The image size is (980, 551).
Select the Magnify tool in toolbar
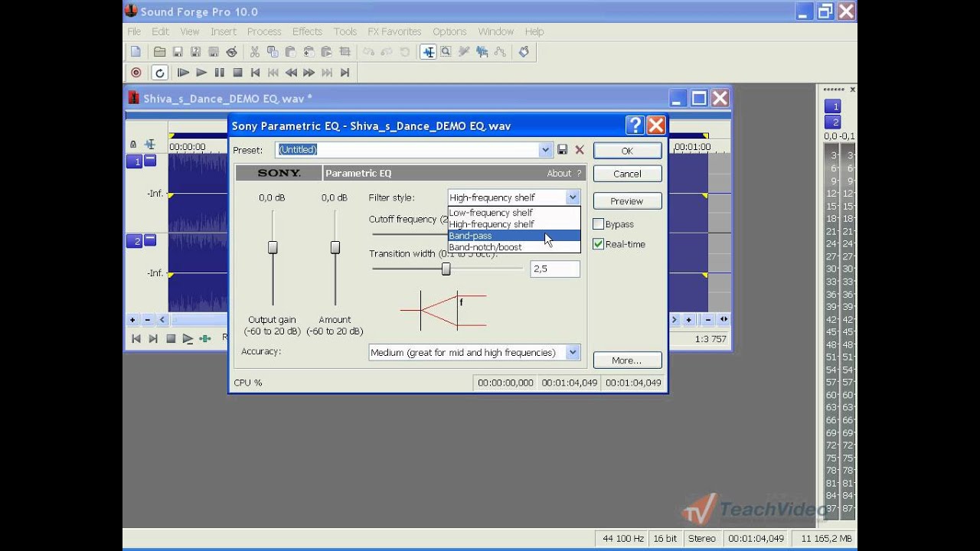click(446, 52)
